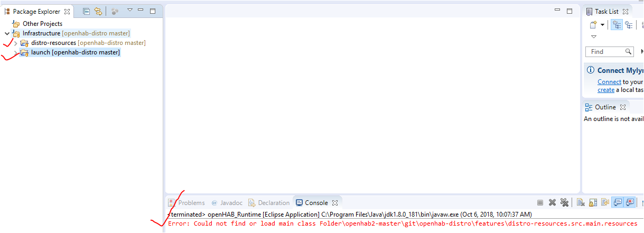Switch to the Problems tab

pos(186,202)
